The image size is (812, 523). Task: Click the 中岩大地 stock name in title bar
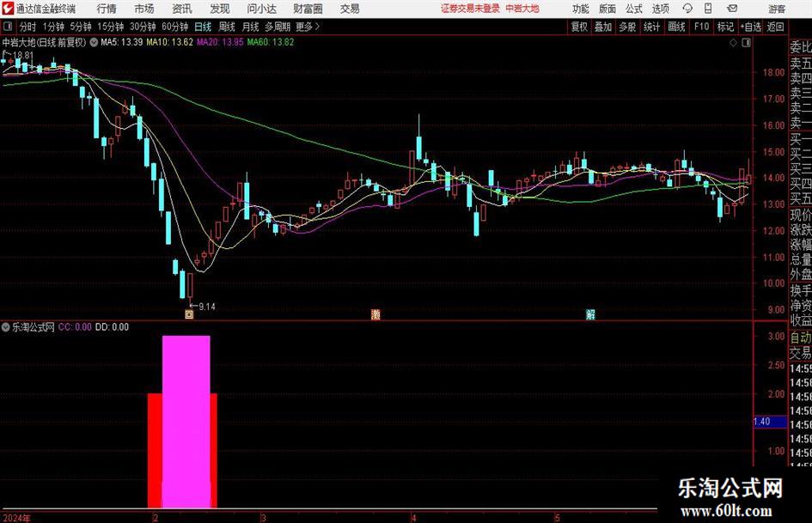[x=522, y=9]
